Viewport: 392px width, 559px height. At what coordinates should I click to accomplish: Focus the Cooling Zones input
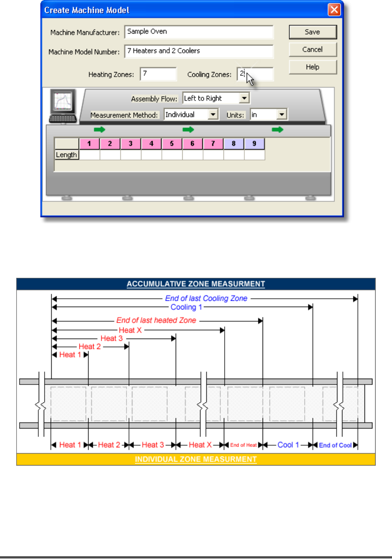(x=255, y=74)
